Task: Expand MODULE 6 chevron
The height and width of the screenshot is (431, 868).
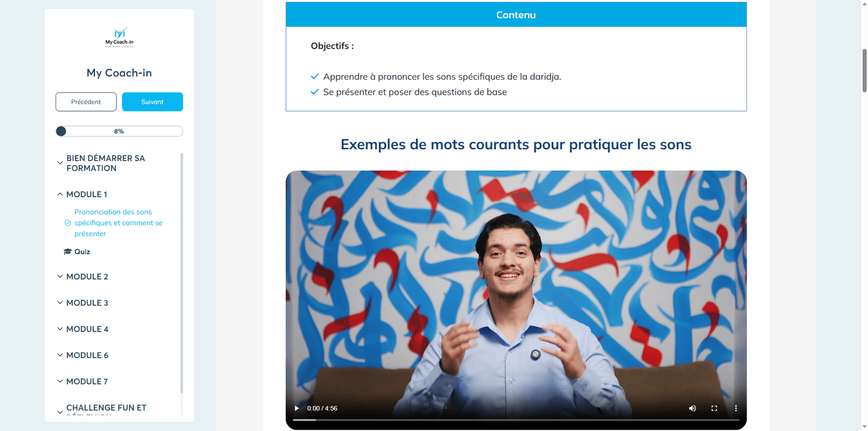Action: tap(60, 355)
